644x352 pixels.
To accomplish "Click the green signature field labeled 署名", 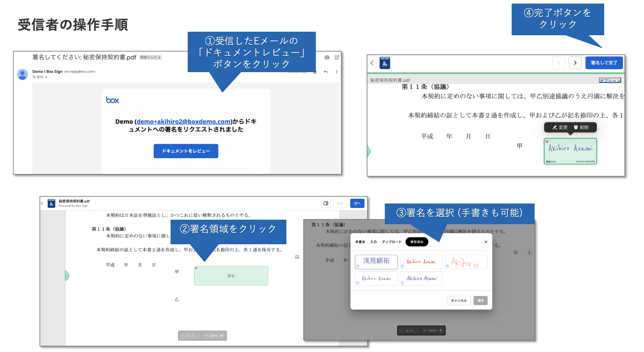I will pyautogui.click(x=231, y=275).
